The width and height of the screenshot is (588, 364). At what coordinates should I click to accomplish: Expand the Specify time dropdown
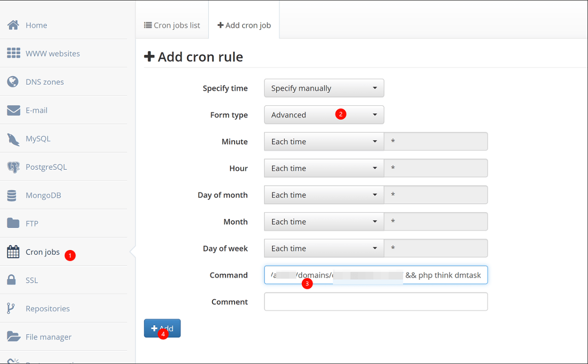[324, 88]
